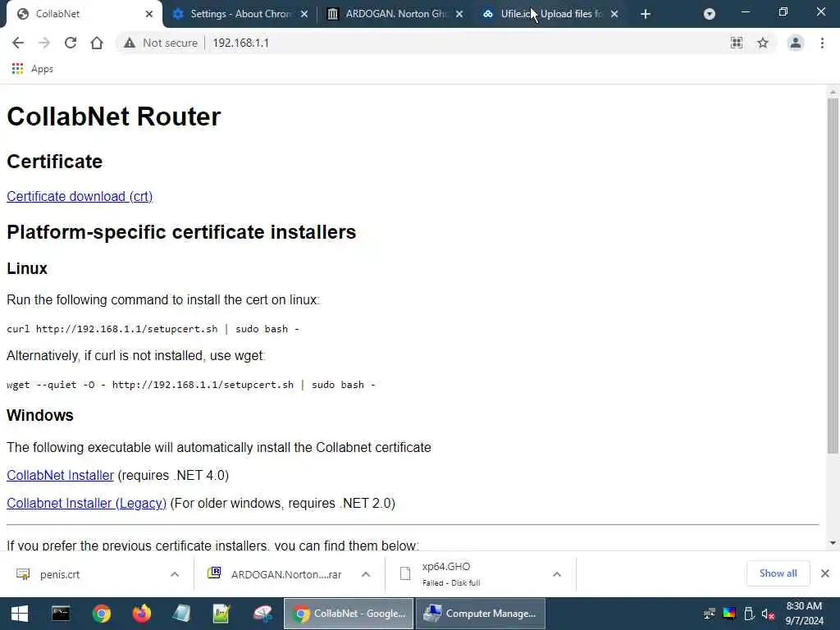Launch Firefox from the taskbar
The height and width of the screenshot is (630, 840).
click(x=141, y=614)
